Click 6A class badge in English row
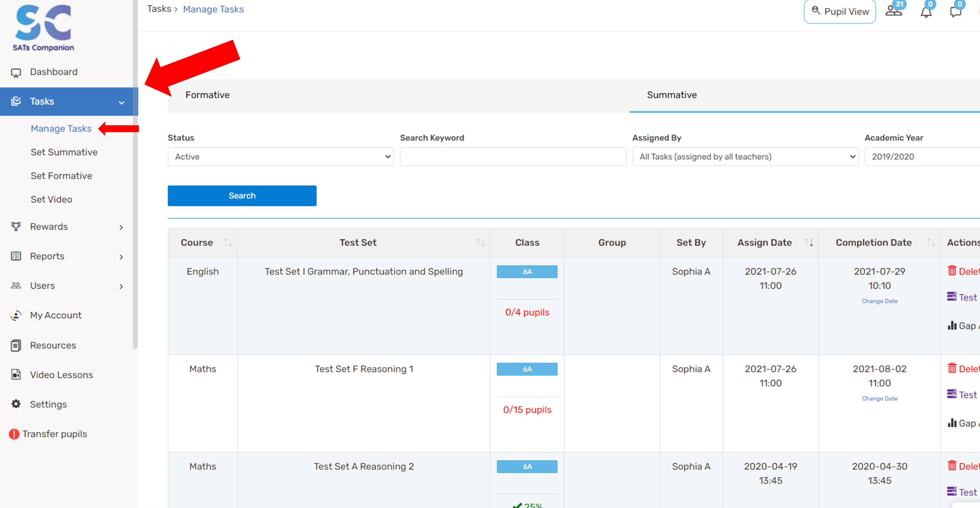 click(x=527, y=272)
